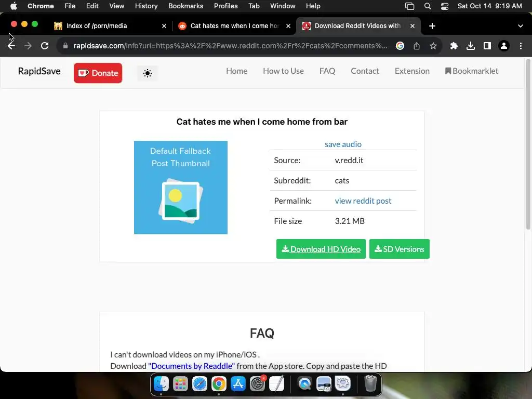Open the Window menu
The height and width of the screenshot is (399, 532).
[x=283, y=6]
